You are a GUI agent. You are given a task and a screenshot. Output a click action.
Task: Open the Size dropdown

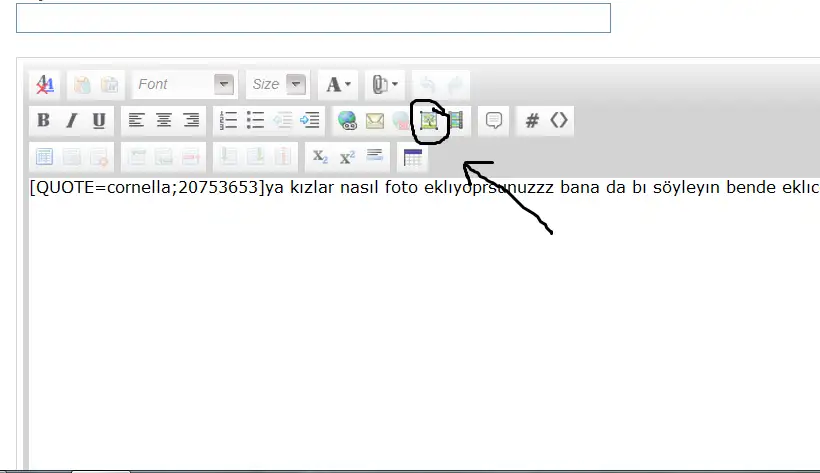click(294, 85)
